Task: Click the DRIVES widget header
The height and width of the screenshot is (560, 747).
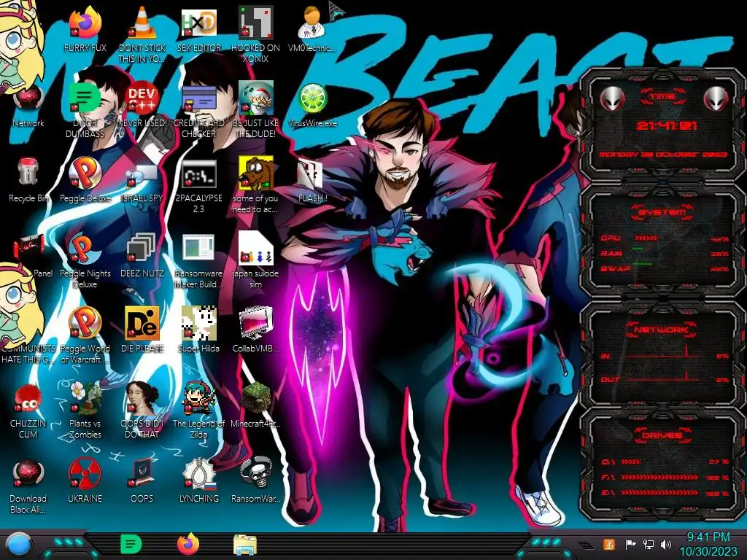Action: 662,435
